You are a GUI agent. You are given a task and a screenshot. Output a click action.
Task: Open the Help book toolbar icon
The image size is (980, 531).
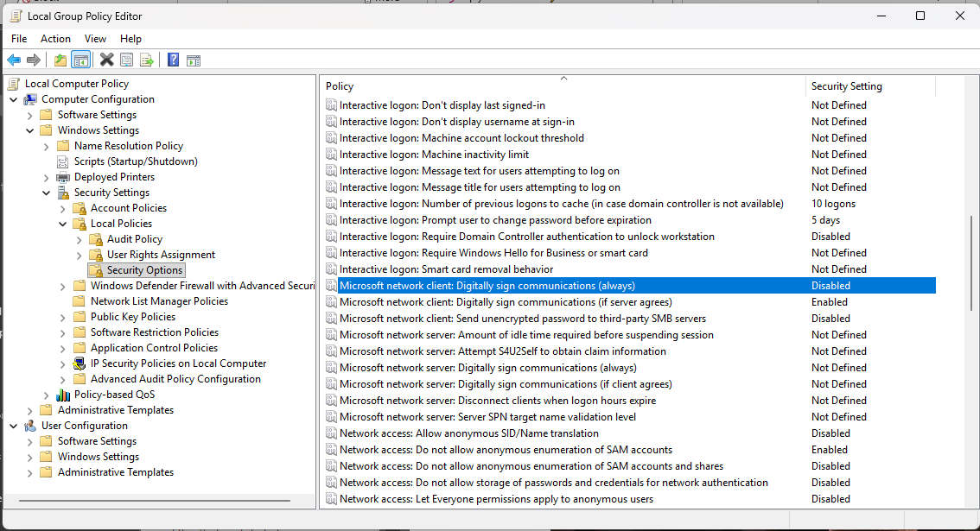(x=173, y=60)
